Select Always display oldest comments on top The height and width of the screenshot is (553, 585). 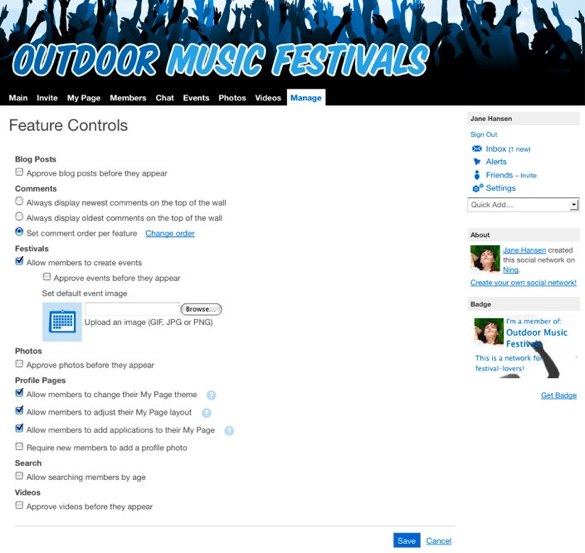pyautogui.click(x=19, y=216)
